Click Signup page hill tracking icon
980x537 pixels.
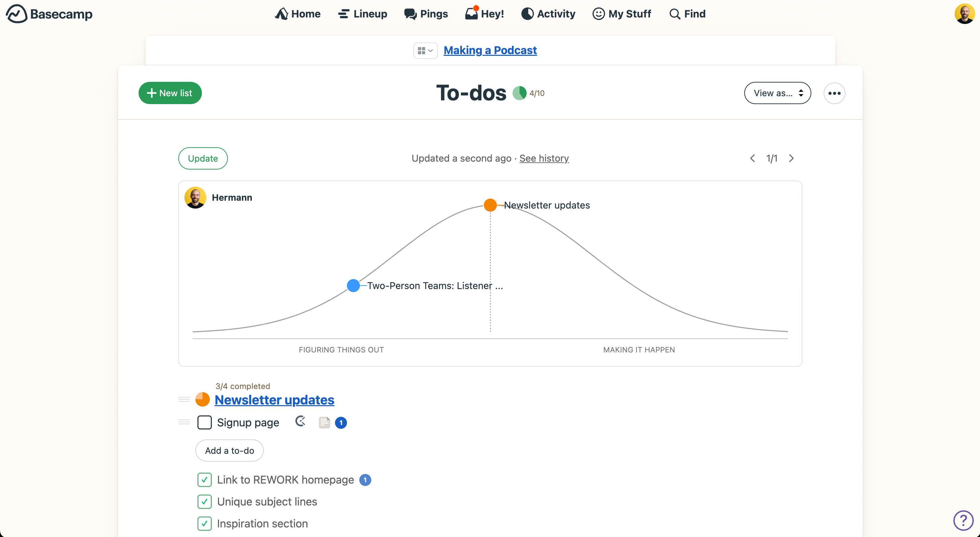point(300,422)
